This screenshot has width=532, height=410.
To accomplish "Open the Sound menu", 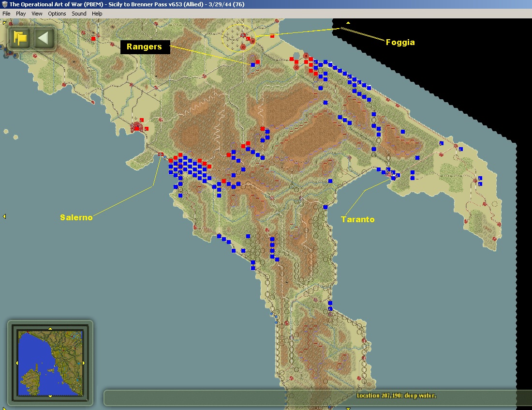I will point(79,14).
